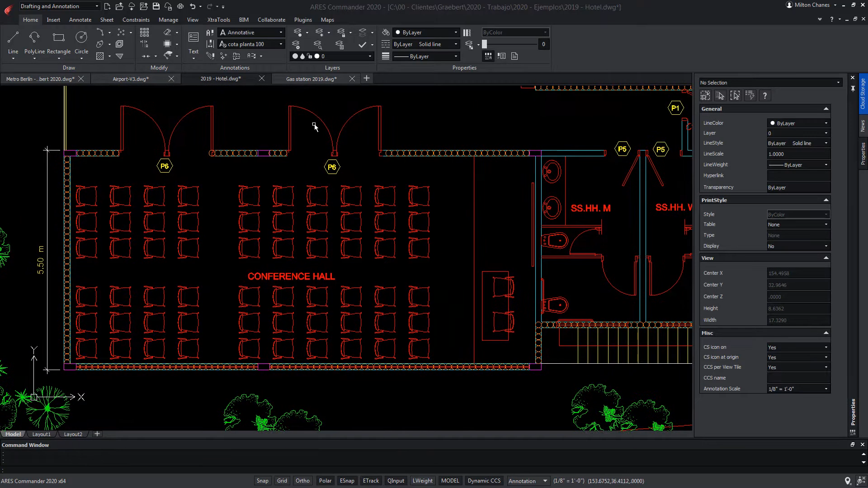Toggle Ortho mode
Image resolution: width=868 pixels, height=488 pixels.
click(x=302, y=481)
